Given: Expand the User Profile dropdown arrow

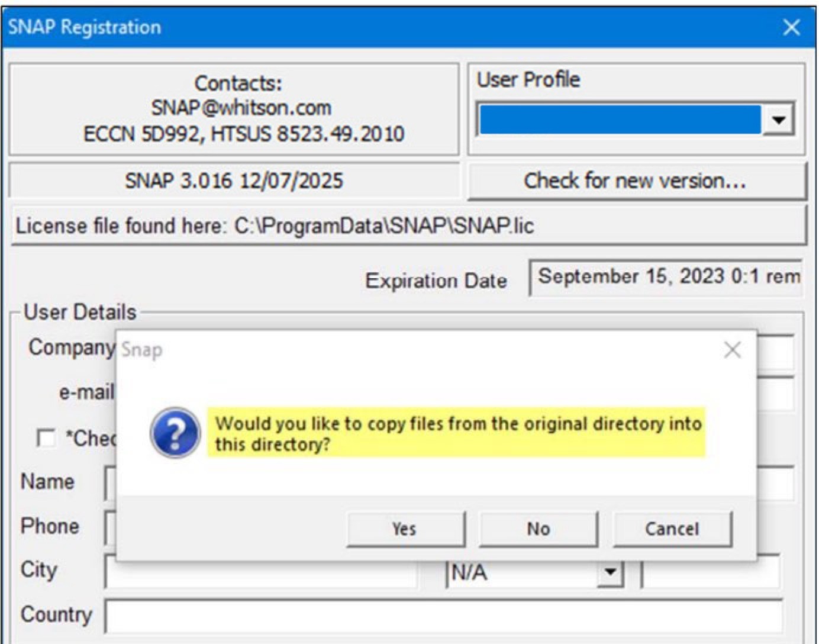Looking at the screenshot, I should [x=779, y=120].
